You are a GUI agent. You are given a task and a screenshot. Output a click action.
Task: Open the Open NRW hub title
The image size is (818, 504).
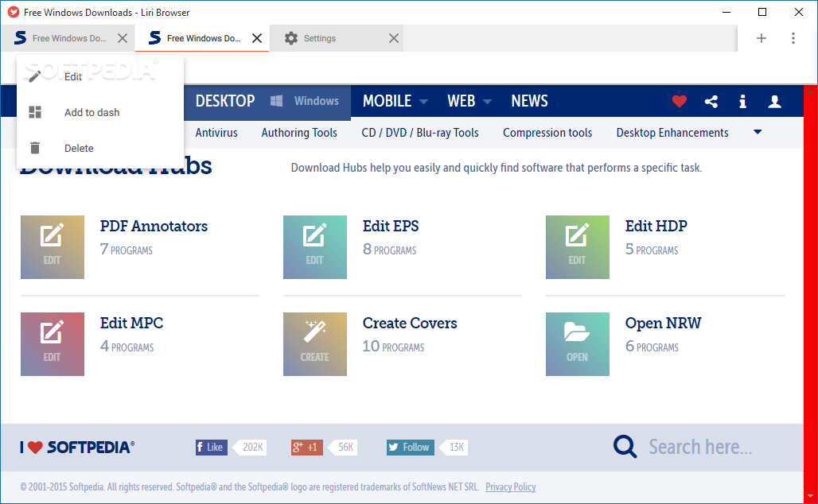(x=663, y=323)
